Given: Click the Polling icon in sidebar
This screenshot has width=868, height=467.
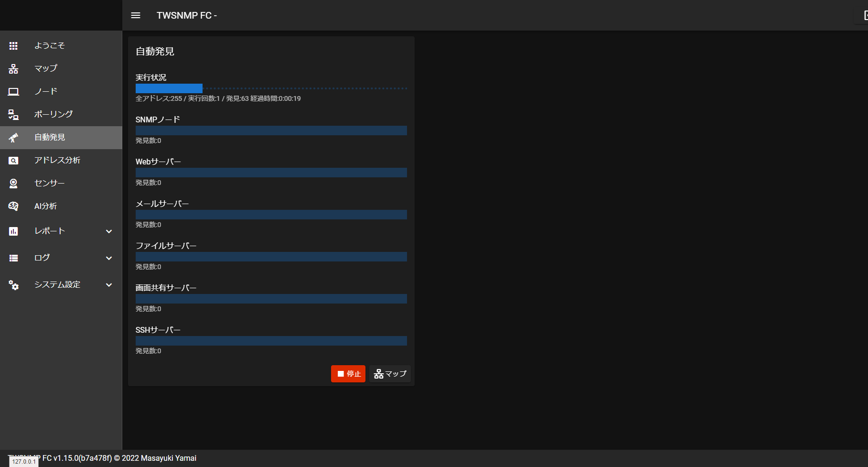Looking at the screenshot, I should (13, 115).
